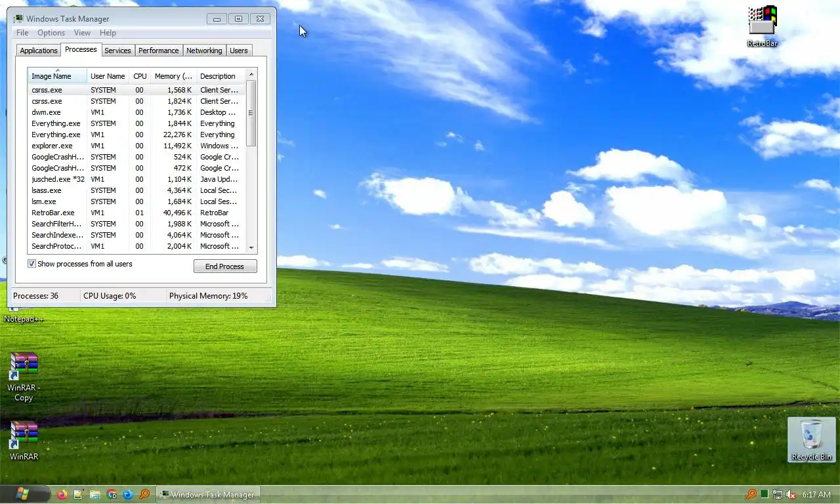Click the CPU Usage: 0% status entry
Screen dimensions: 840x504
pyautogui.click(x=110, y=296)
